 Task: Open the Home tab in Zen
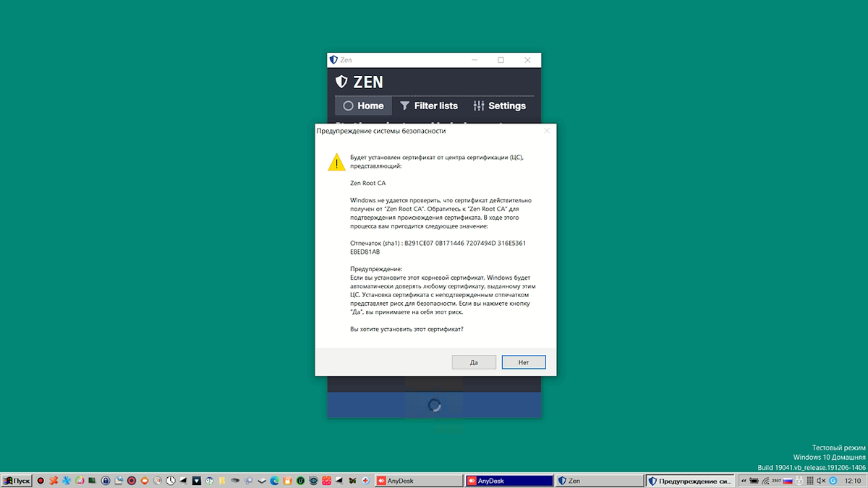(363, 106)
